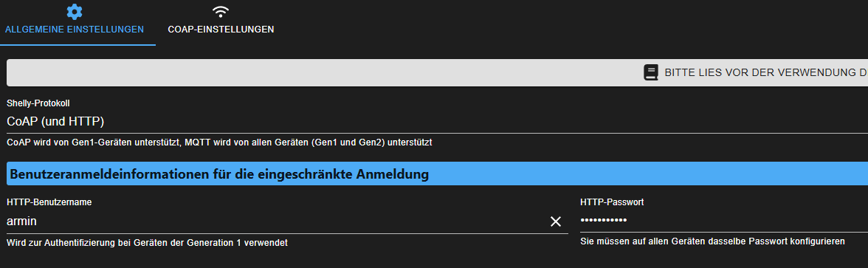This screenshot has width=868, height=268.
Task: Click the Wi-Fi icon above CoAP-Einstellungen
Action: tap(220, 12)
